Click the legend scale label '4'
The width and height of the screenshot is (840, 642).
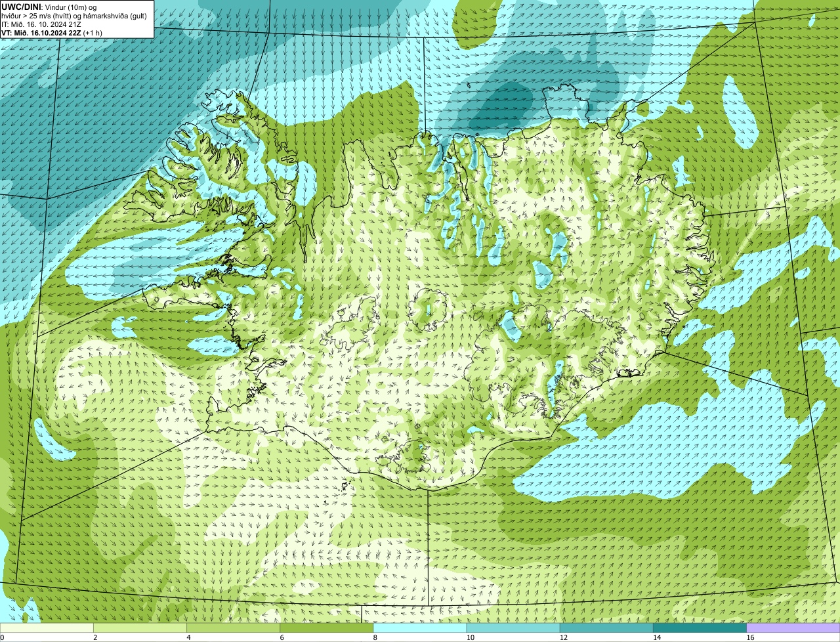coord(188,637)
